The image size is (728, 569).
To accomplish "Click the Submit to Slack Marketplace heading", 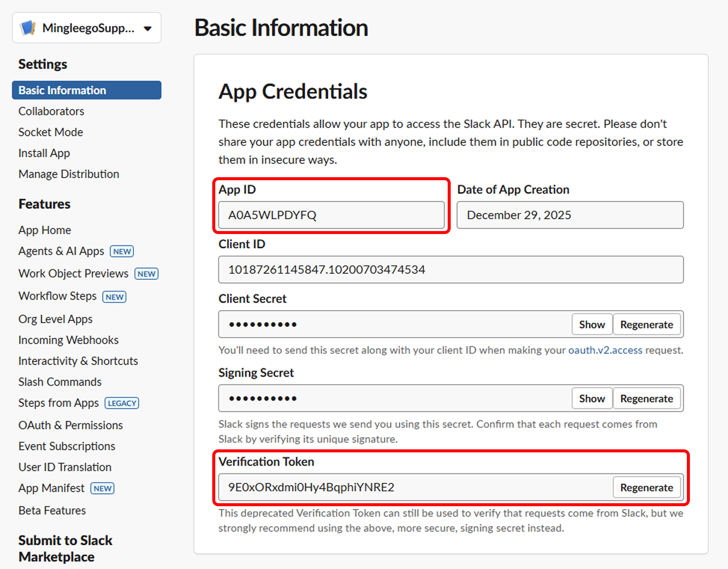I will [x=65, y=549].
